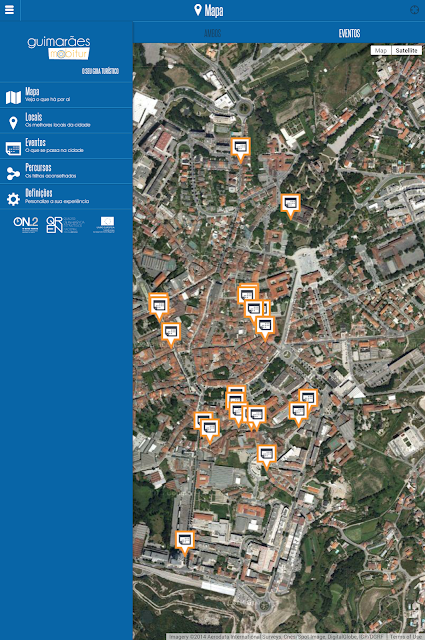Open Terms of Use link on map
This screenshot has width=425, height=640.
pyautogui.click(x=406, y=636)
